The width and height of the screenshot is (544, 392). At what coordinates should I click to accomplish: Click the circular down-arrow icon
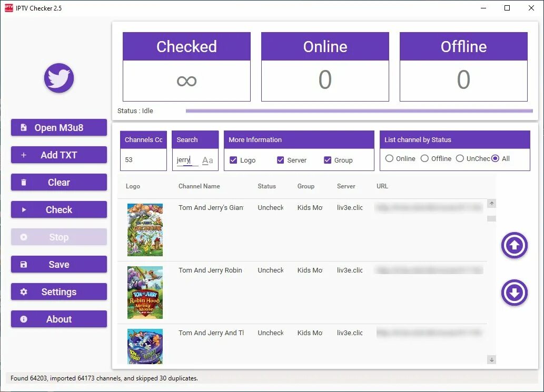click(514, 293)
